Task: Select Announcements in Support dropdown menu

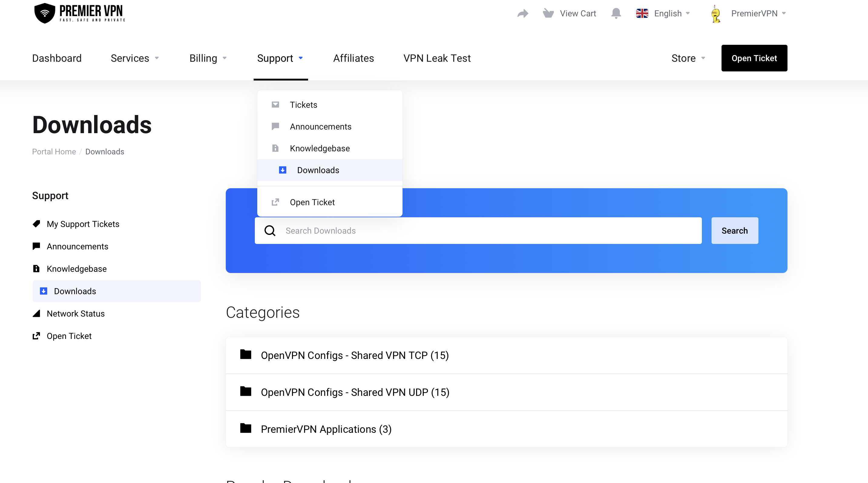Action: [x=321, y=126]
